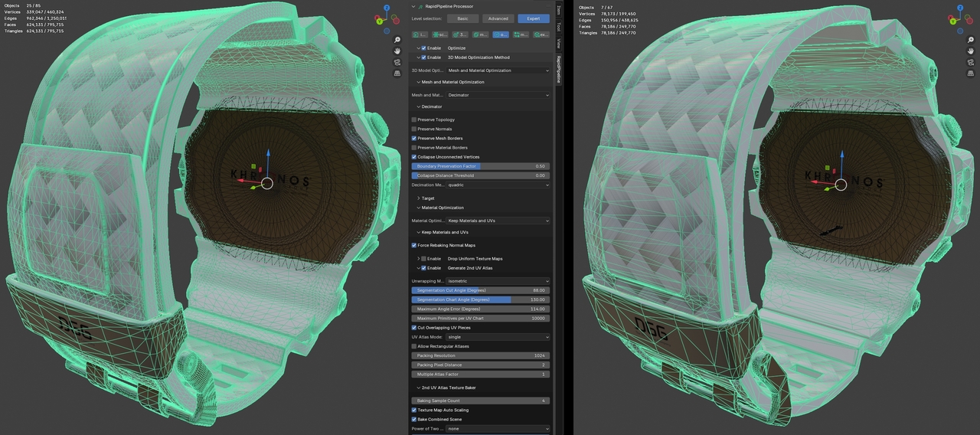Open the Unwrapping Method isometric dropdown
The image size is (980, 435).
pyautogui.click(x=498, y=281)
